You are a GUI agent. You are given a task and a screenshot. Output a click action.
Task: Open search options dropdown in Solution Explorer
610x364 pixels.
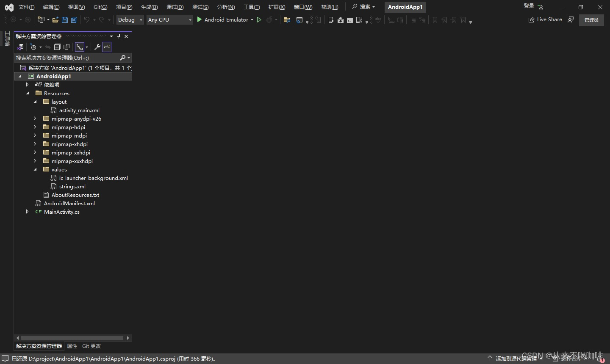[x=129, y=58]
